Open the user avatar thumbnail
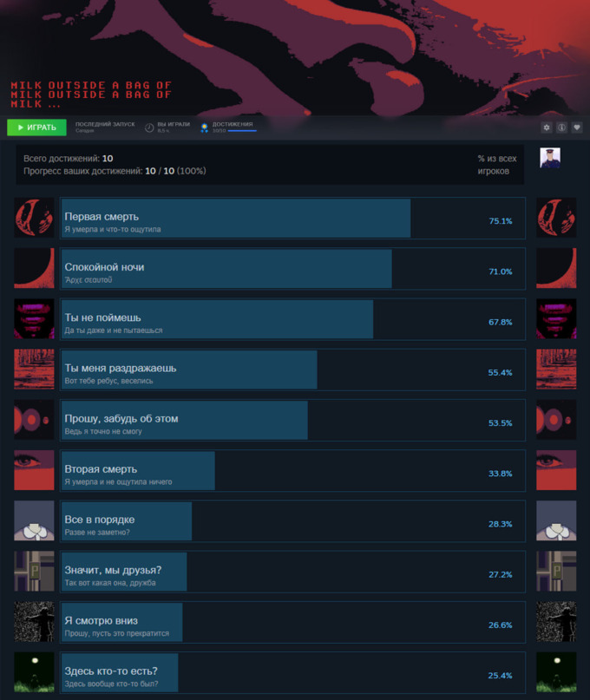Screen dimensions: 590x700 tap(550, 158)
